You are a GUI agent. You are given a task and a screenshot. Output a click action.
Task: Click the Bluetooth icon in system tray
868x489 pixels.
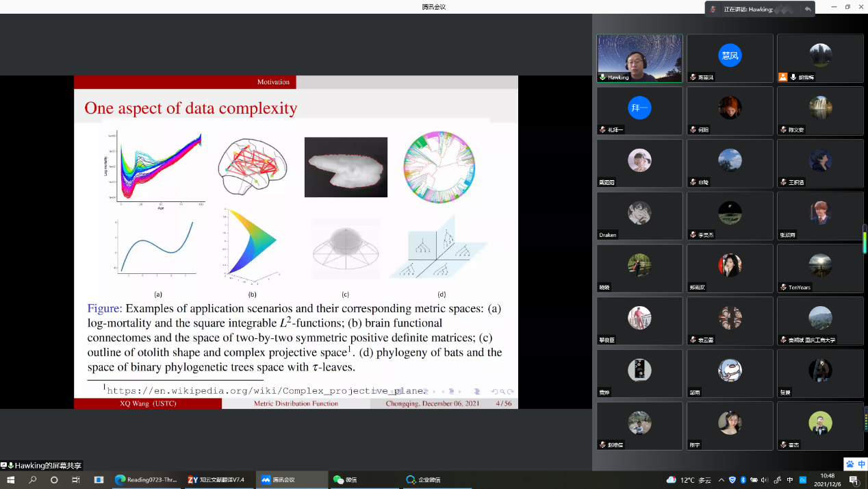(x=743, y=480)
